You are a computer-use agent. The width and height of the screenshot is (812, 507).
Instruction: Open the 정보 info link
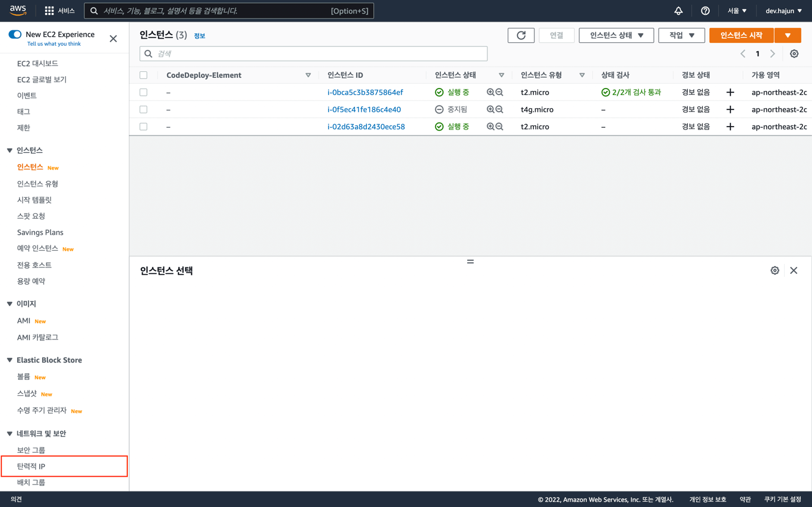coord(200,36)
